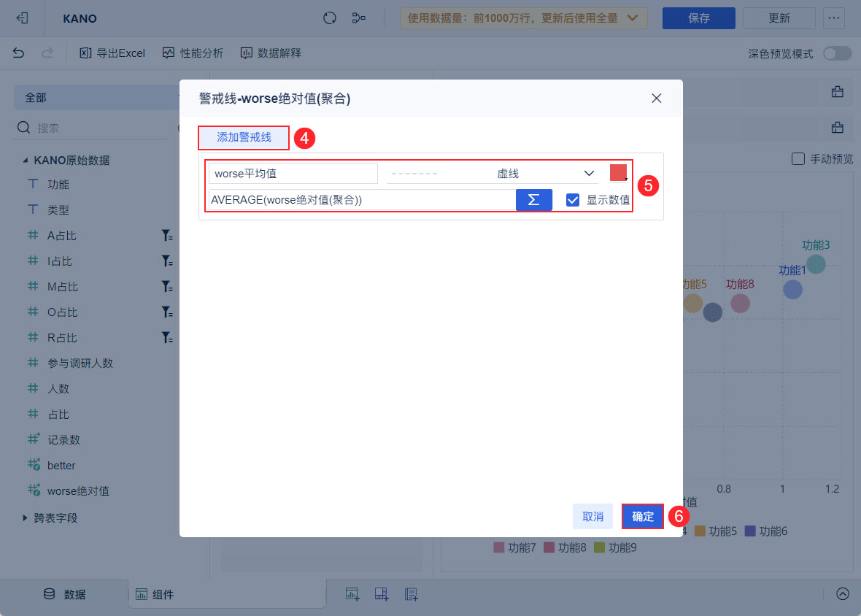Click the 功能3 bubble in chart
Viewport: 861px width, 616px height.
pyautogui.click(x=816, y=264)
